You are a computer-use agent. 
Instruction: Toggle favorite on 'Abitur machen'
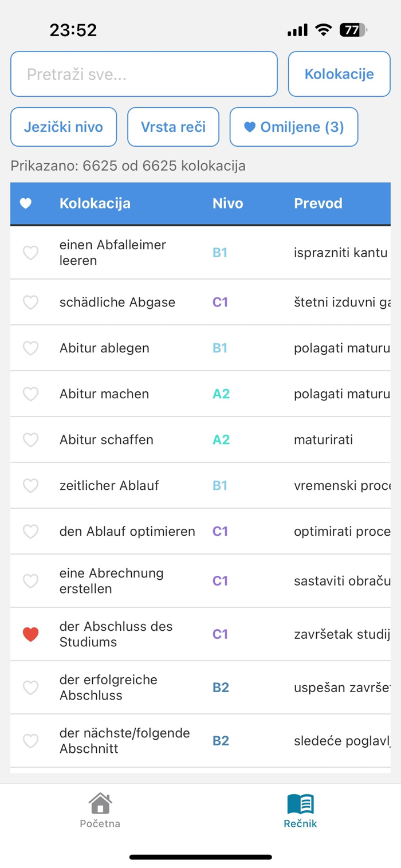pyautogui.click(x=30, y=394)
